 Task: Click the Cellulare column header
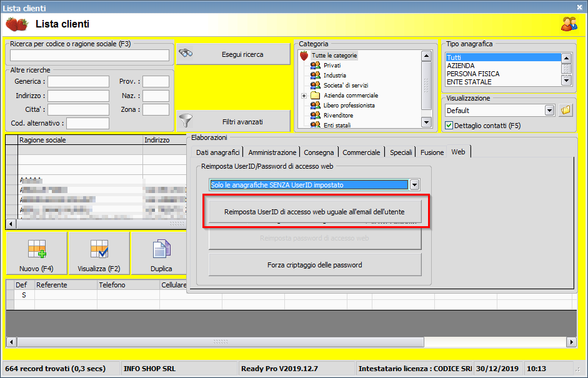pos(173,285)
